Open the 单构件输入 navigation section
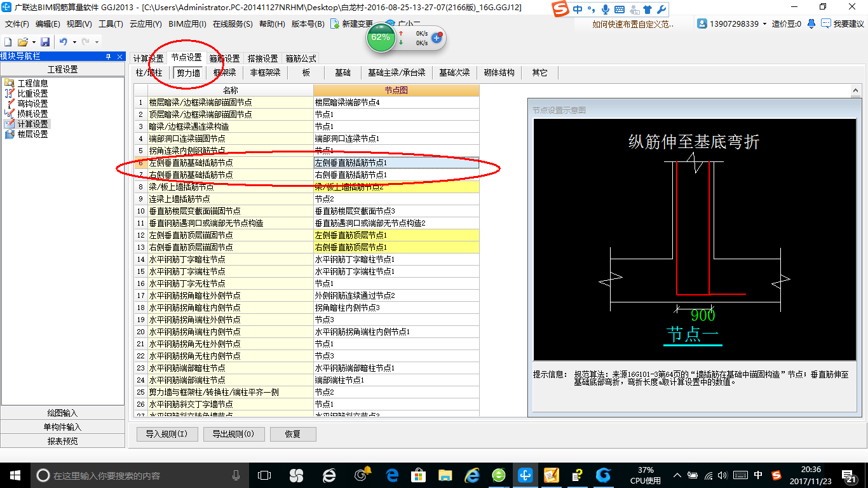Image resolution: width=868 pixels, height=488 pixels. 62,427
